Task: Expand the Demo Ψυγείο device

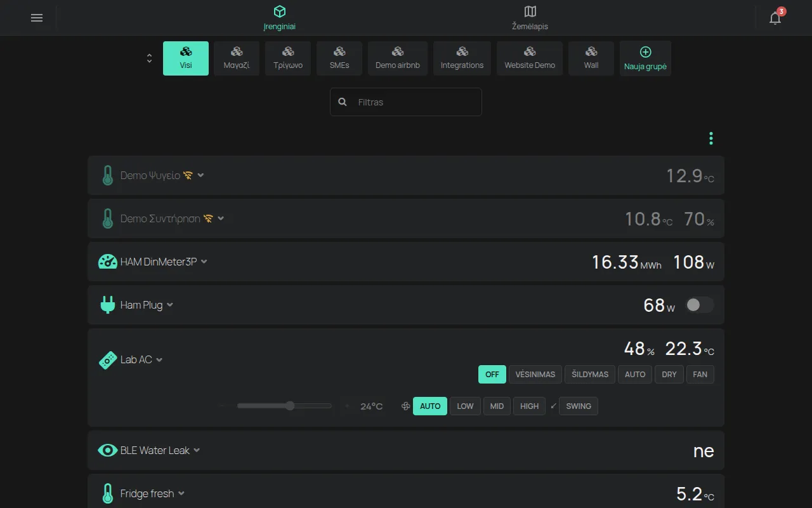Action: [200, 175]
